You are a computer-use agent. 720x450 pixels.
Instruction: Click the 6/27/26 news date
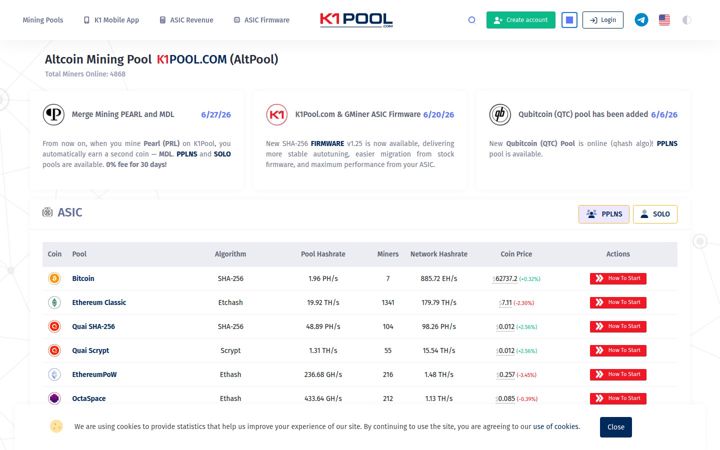(x=216, y=114)
